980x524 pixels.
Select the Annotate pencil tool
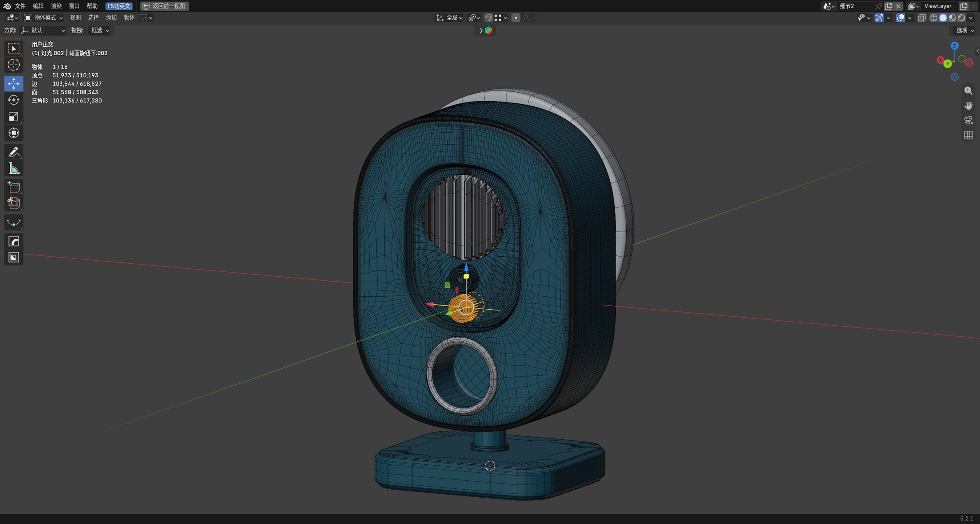[14, 152]
